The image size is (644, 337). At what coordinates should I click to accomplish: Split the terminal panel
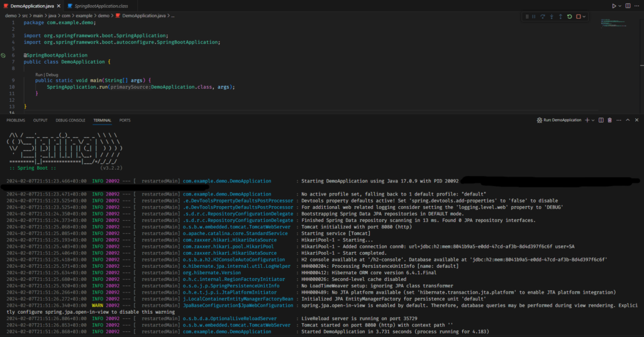(601, 119)
